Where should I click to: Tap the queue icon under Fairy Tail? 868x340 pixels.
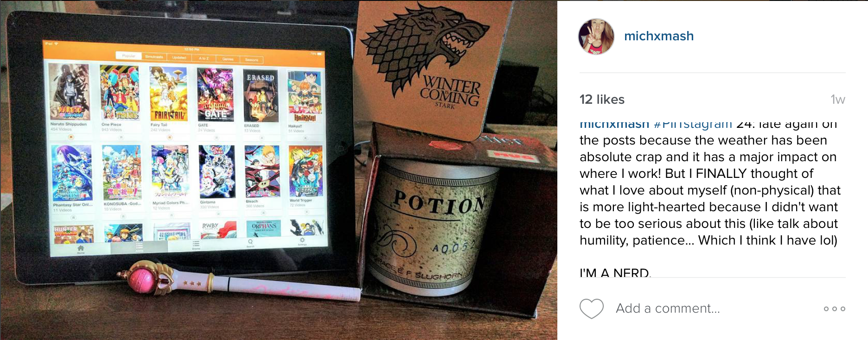coord(169,137)
